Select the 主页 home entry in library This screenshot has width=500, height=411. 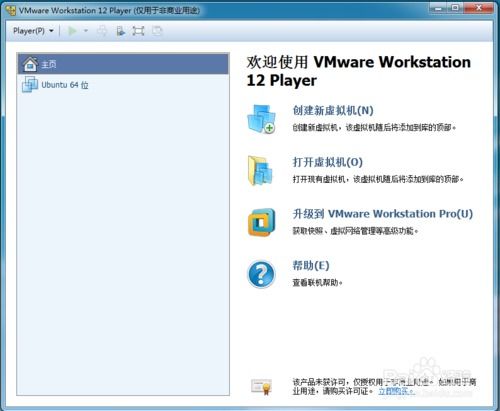coord(123,64)
